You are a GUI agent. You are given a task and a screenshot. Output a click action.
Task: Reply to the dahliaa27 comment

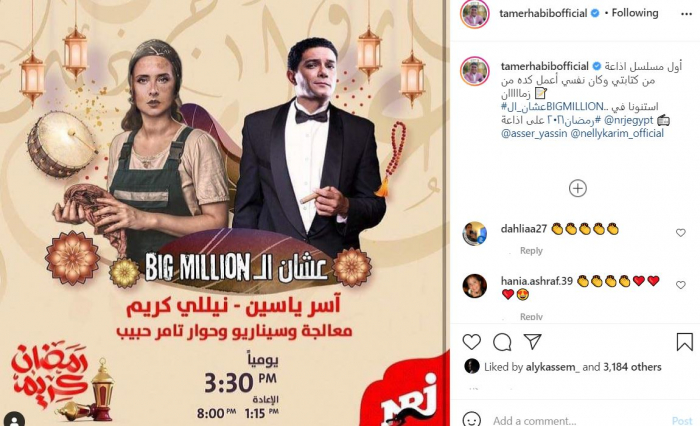[531, 251]
